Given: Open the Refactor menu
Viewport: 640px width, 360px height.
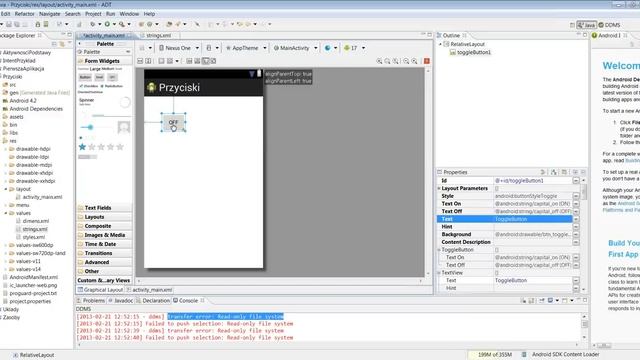Looking at the screenshot, I should (x=24, y=14).
